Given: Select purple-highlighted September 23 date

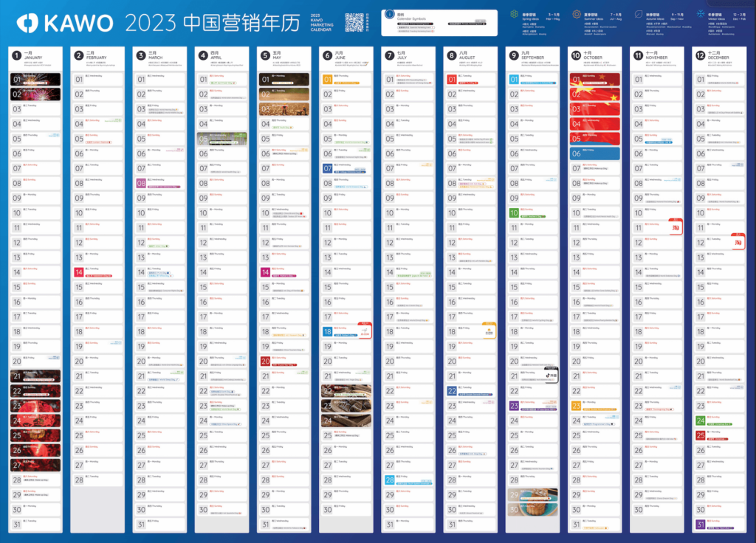Looking at the screenshot, I should pyautogui.click(x=514, y=406).
